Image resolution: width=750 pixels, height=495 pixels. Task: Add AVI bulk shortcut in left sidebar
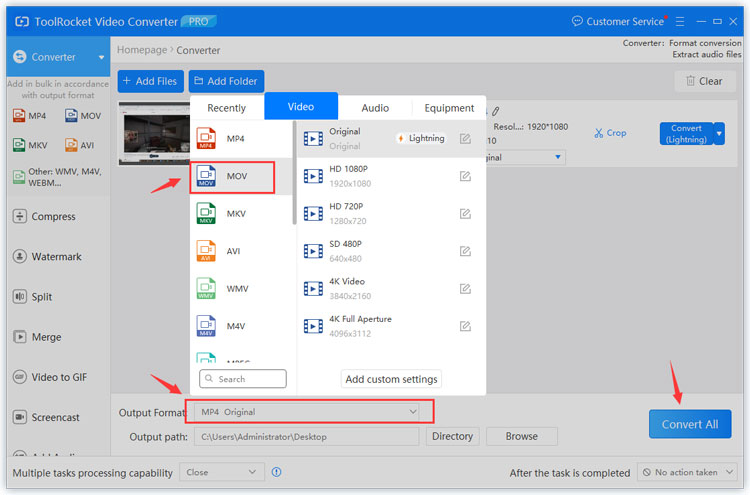[x=79, y=145]
